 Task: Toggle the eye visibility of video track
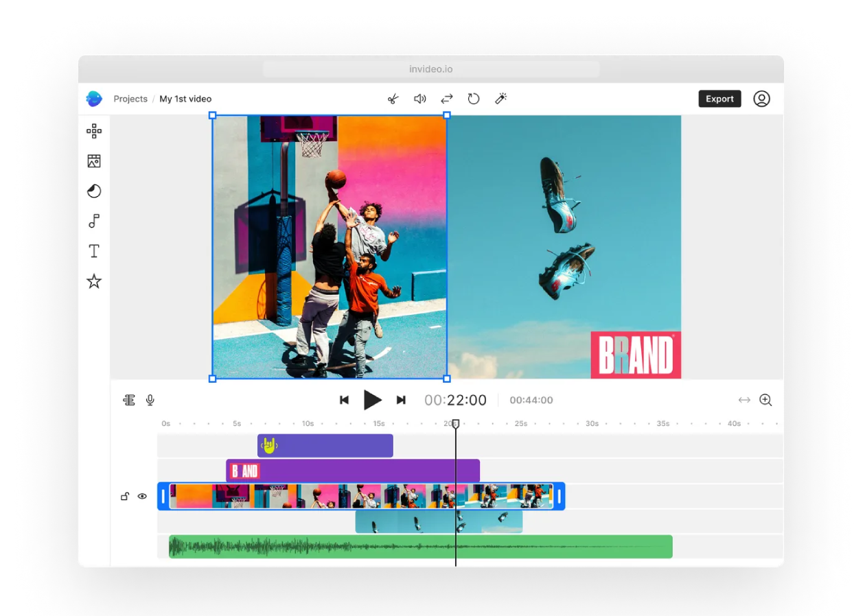[142, 496]
